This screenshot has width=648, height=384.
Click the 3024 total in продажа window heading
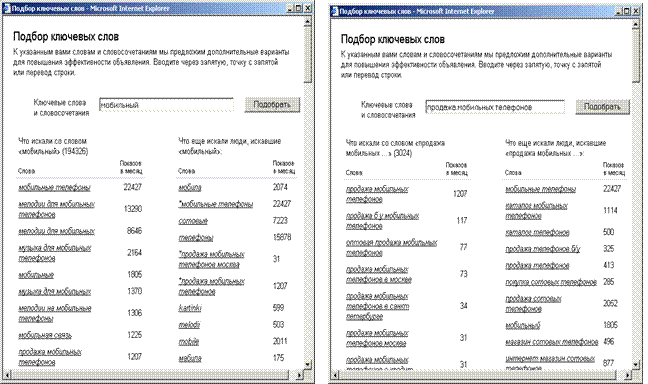[x=403, y=153]
